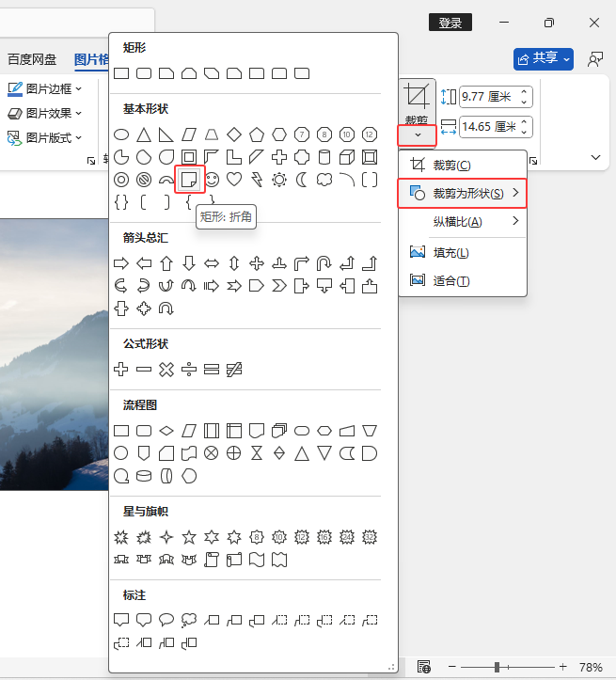616x680 pixels.
Task: Pick the flowchart document shape
Action: point(257,431)
